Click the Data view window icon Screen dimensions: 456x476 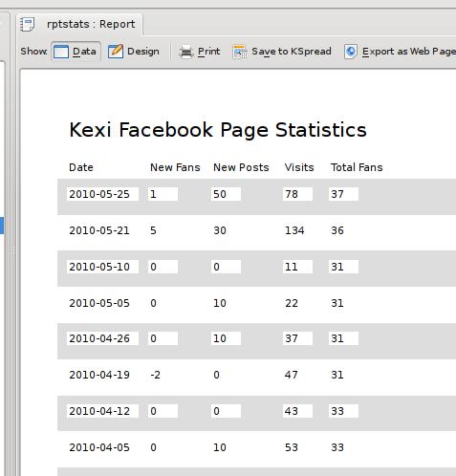61,52
